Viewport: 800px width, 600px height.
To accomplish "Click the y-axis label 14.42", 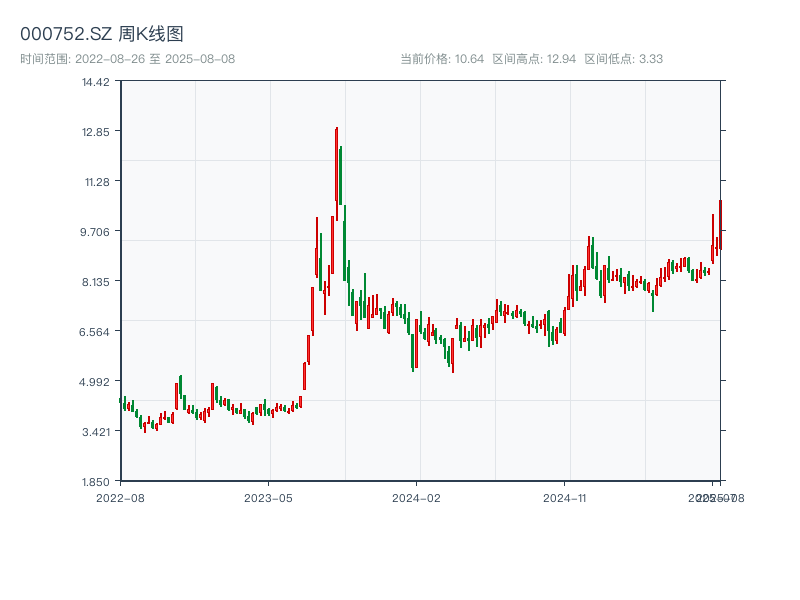I will pos(96,82).
